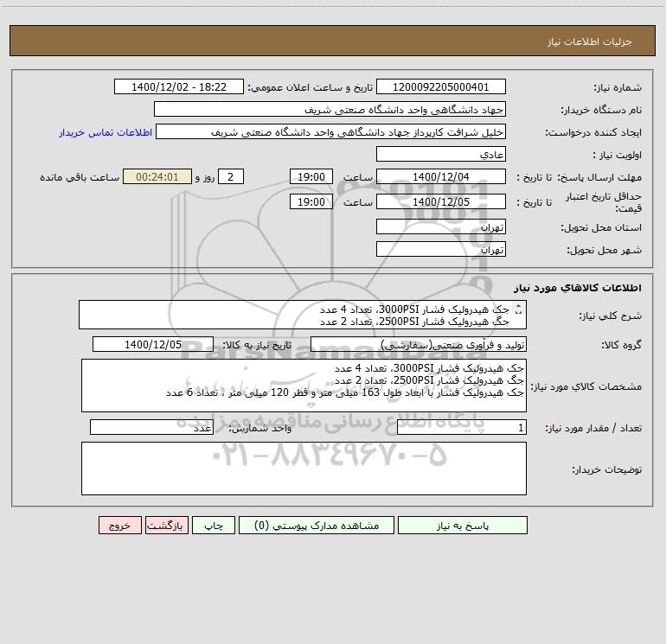This screenshot has width=666, height=644.
Task: Click the text ساعت باقی مانده
Action: (80, 177)
